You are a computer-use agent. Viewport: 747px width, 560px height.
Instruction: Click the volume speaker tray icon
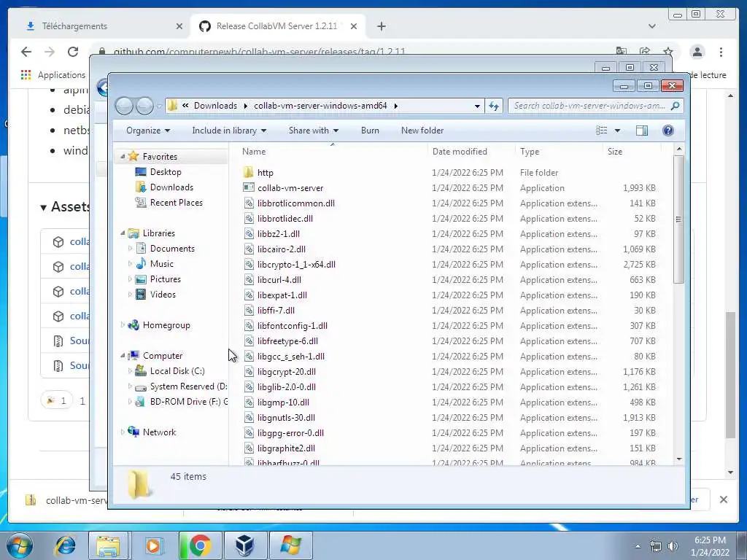(673, 546)
